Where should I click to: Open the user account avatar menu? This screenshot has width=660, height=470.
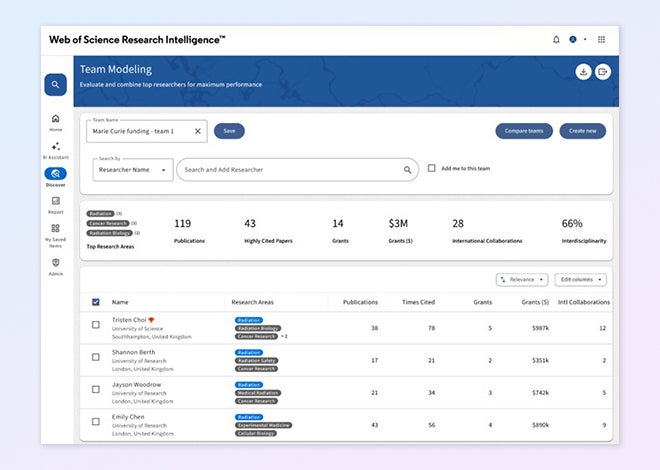pyautogui.click(x=574, y=40)
